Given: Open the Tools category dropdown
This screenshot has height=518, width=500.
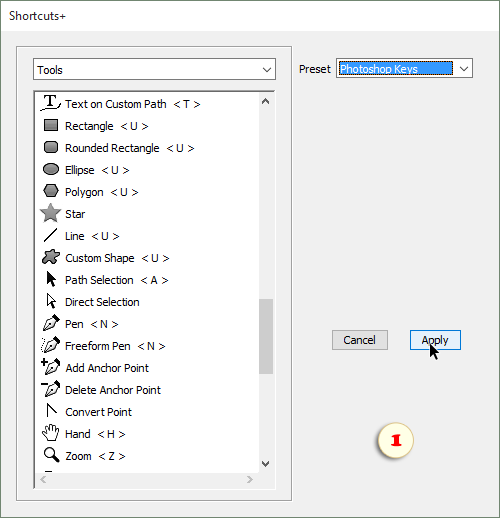Looking at the screenshot, I should tap(154, 69).
